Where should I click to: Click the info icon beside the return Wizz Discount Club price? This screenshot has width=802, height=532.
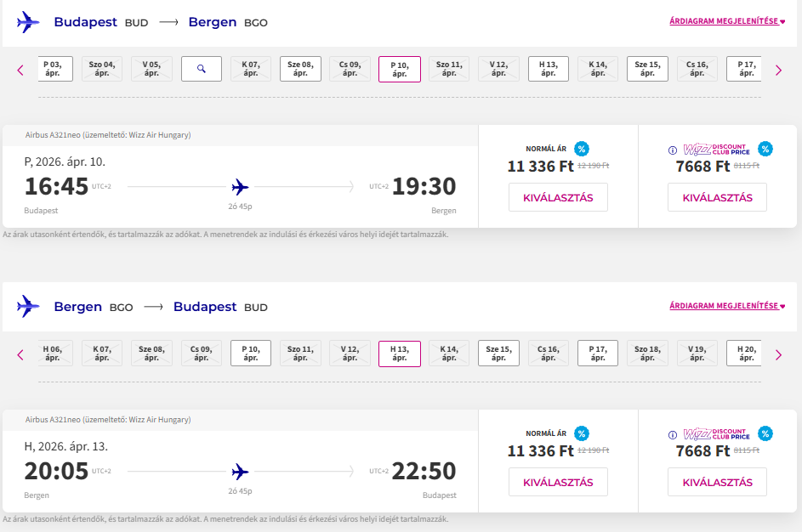click(673, 434)
